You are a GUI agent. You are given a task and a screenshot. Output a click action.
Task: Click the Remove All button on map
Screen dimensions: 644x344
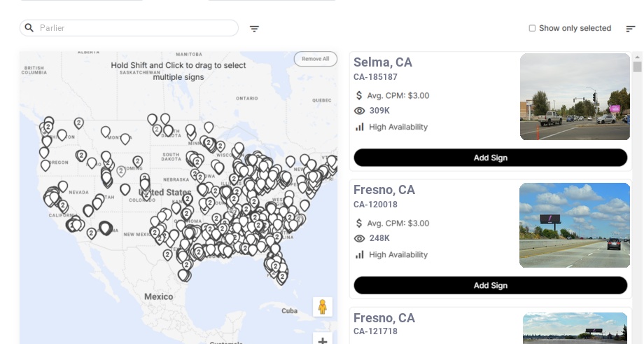(315, 59)
